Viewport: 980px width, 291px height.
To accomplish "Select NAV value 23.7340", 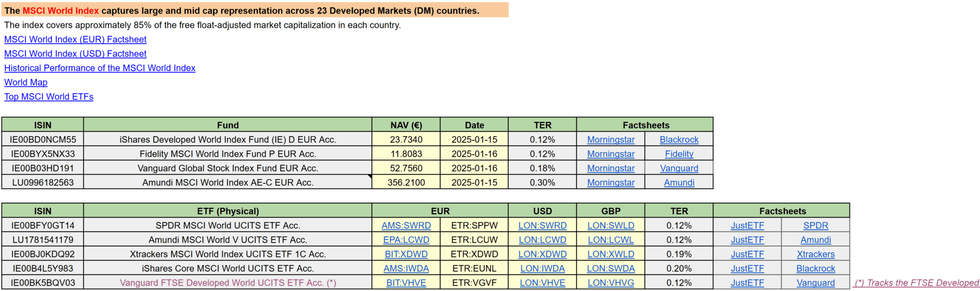I will (406, 139).
